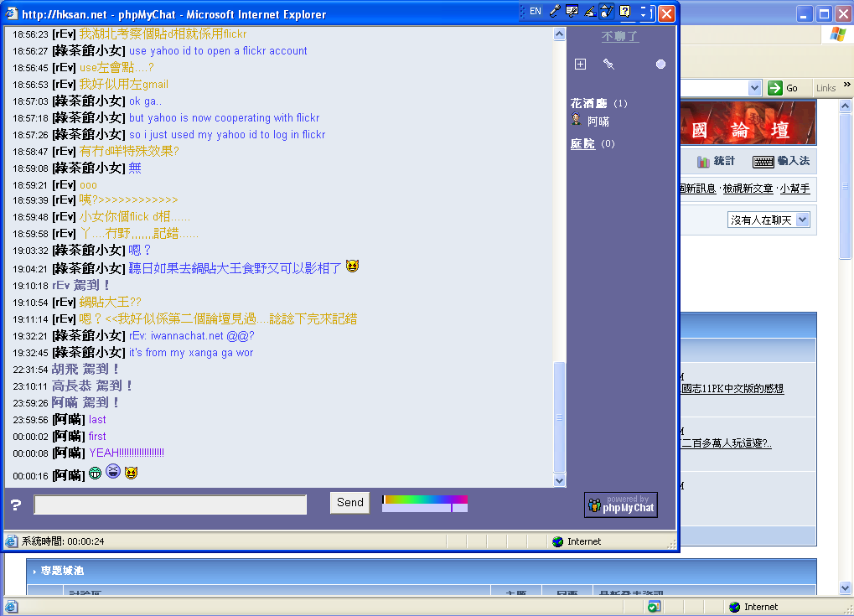
Task: Focus the chat message input field
Action: (x=170, y=505)
